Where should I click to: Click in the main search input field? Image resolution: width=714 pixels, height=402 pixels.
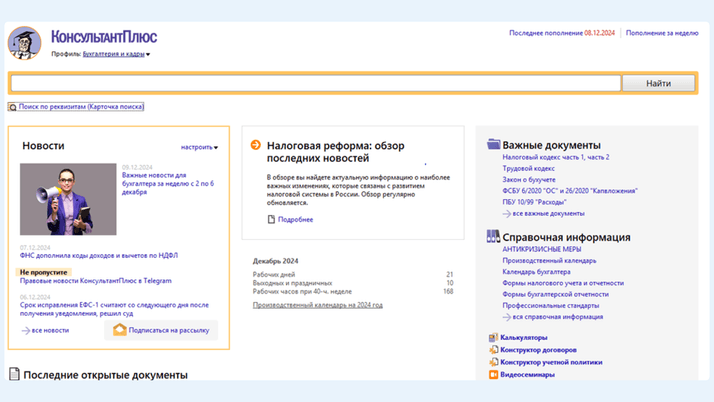(x=315, y=84)
